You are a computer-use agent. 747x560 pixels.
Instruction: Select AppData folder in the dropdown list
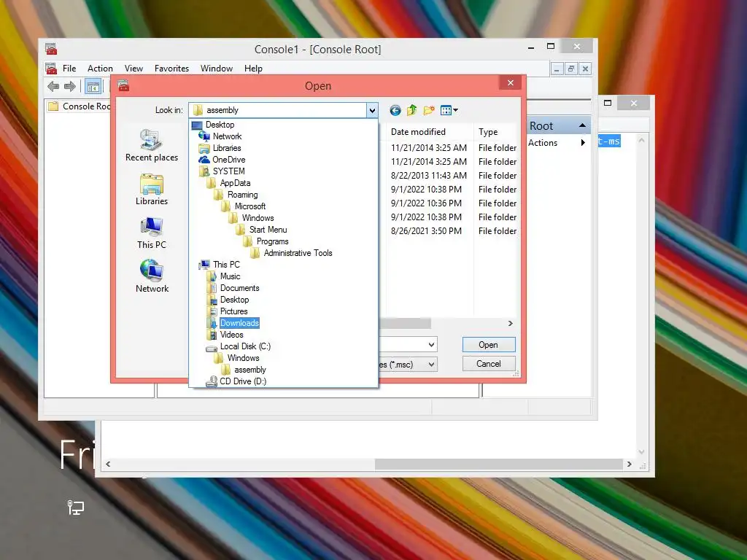(x=235, y=183)
